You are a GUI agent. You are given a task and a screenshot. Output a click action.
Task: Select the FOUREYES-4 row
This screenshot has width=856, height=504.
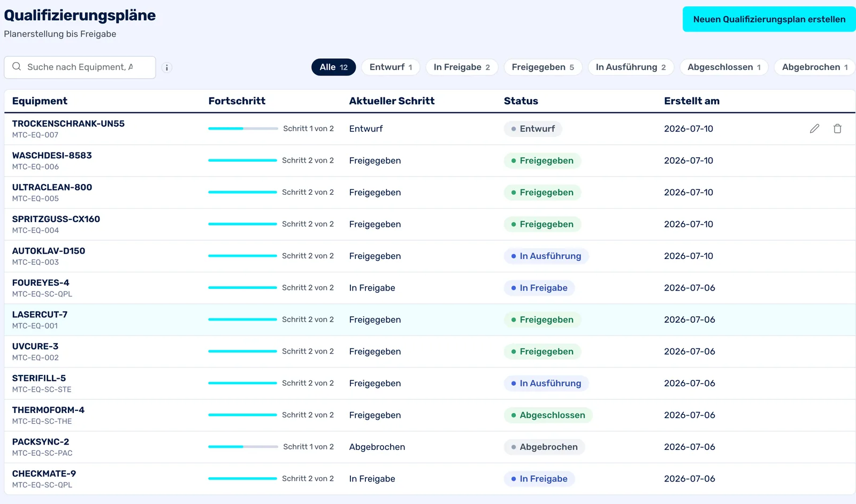430,288
